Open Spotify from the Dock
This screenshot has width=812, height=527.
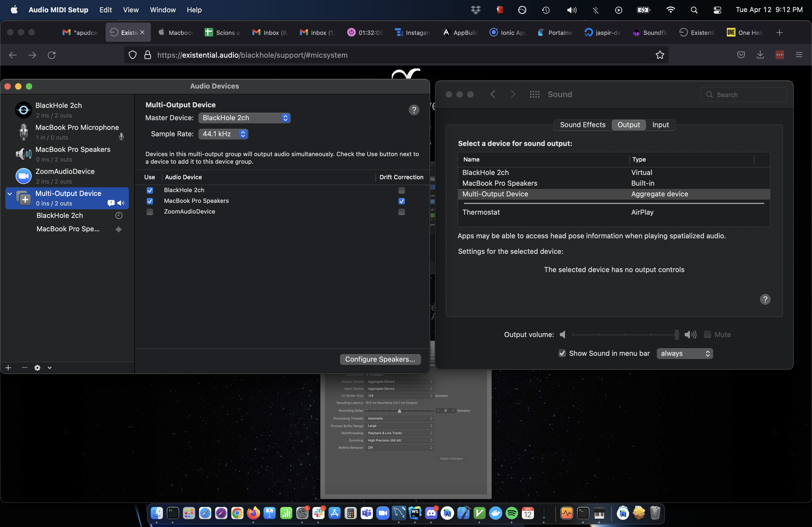tap(512, 513)
